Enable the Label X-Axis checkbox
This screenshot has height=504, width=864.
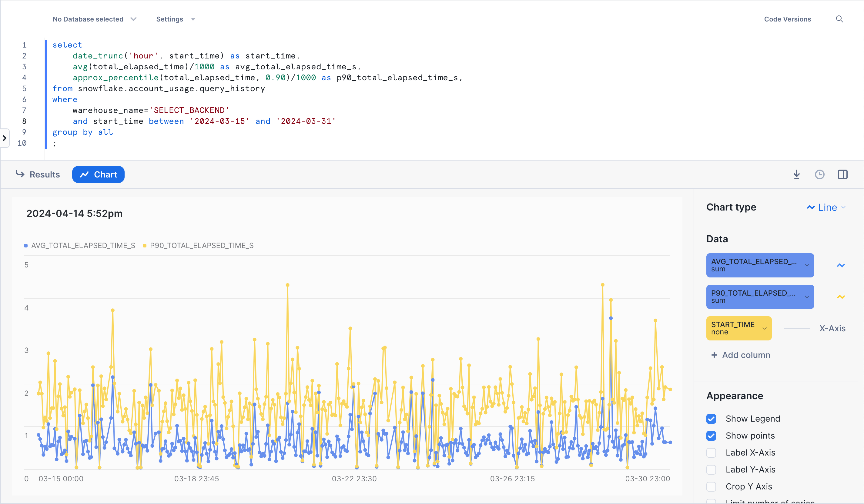(711, 453)
